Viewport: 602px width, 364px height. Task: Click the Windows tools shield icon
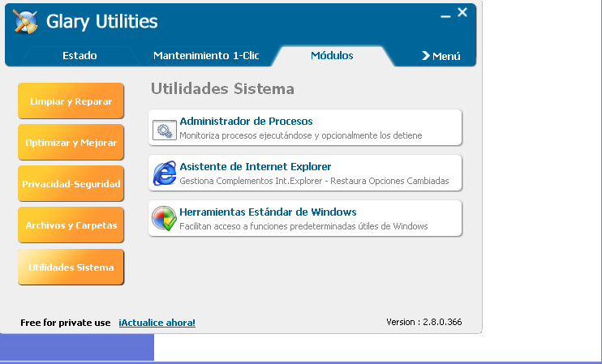click(165, 219)
